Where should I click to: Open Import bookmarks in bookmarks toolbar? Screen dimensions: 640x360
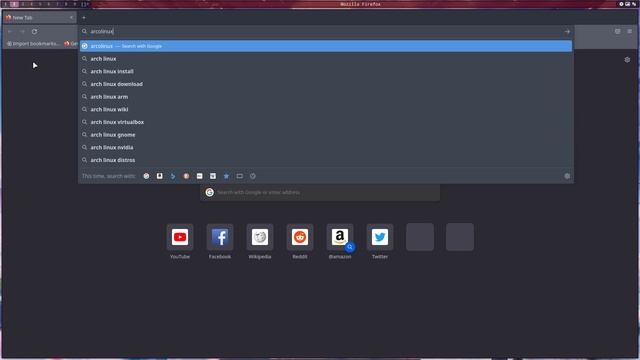[33, 44]
